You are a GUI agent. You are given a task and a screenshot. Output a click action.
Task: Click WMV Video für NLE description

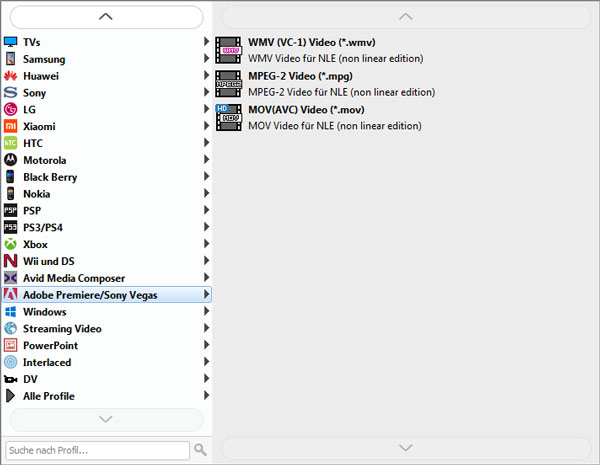(336, 59)
